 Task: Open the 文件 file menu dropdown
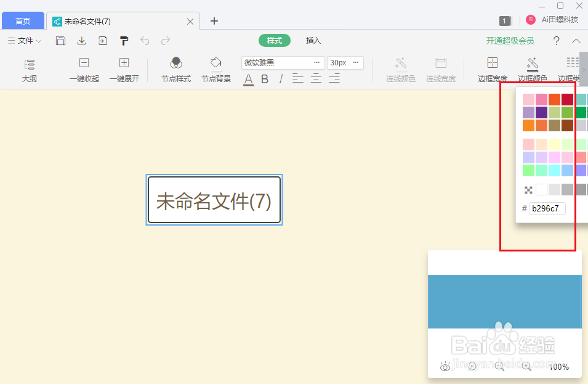25,41
